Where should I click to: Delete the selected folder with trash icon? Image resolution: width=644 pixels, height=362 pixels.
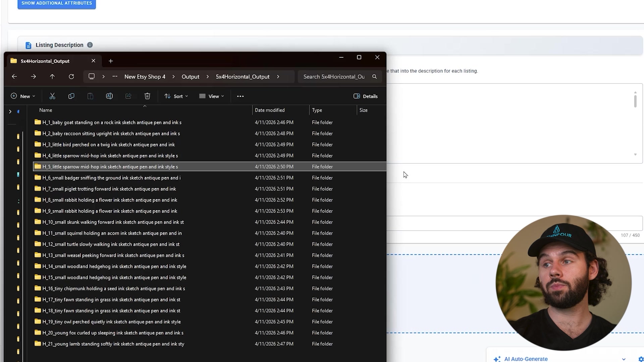pyautogui.click(x=147, y=96)
